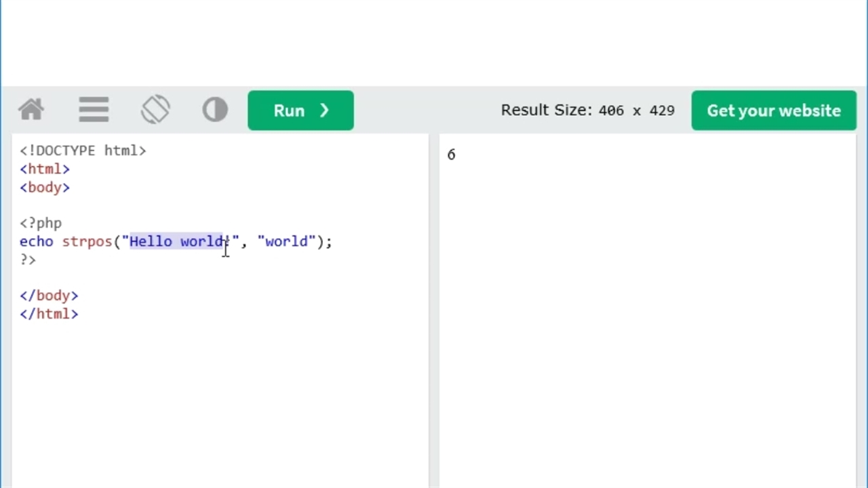
Task: Click the <body> tag in the editor
Action: tap(44, 188)
